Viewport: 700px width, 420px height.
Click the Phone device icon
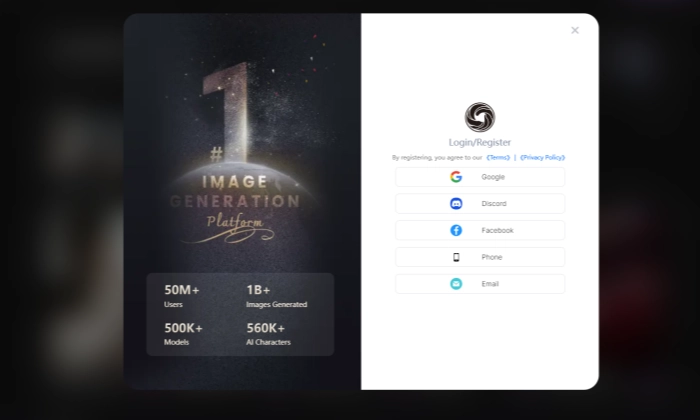[x=456, y=258]
